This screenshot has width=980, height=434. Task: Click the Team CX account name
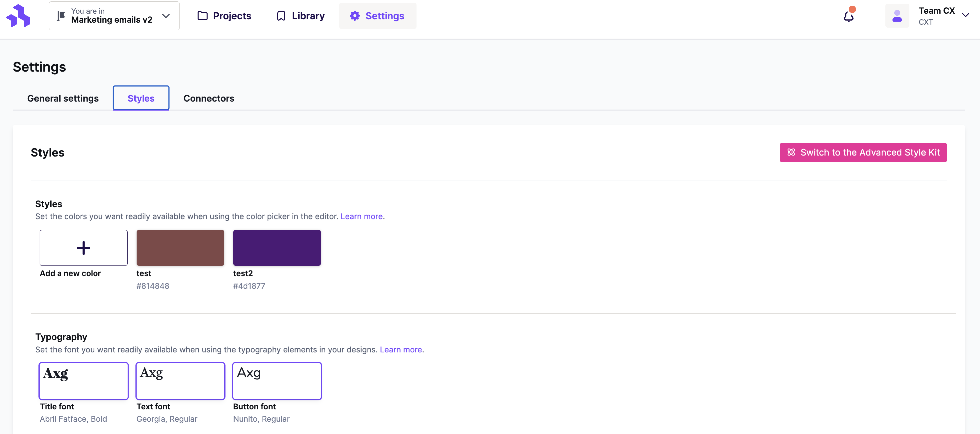tap(937, 11)
